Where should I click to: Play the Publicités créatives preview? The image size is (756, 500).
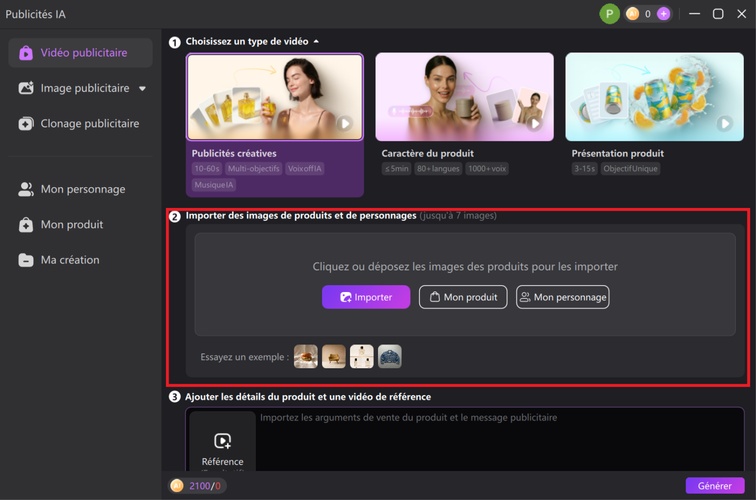[345, 123]
